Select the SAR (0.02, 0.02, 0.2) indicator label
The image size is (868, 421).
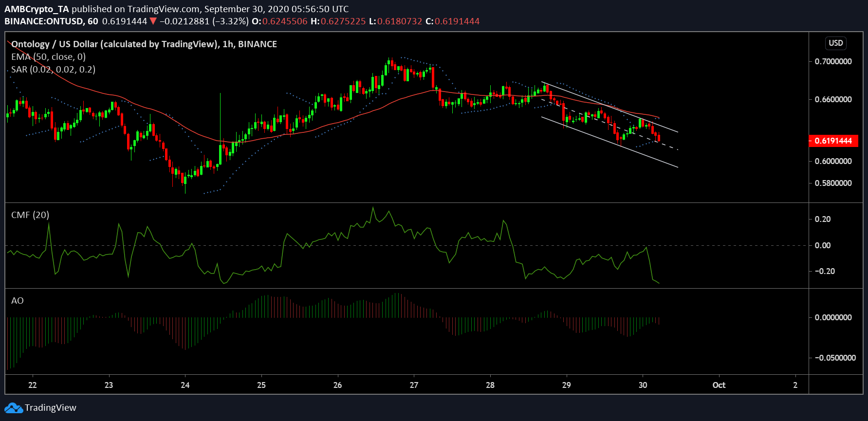(x=53, y=69)
